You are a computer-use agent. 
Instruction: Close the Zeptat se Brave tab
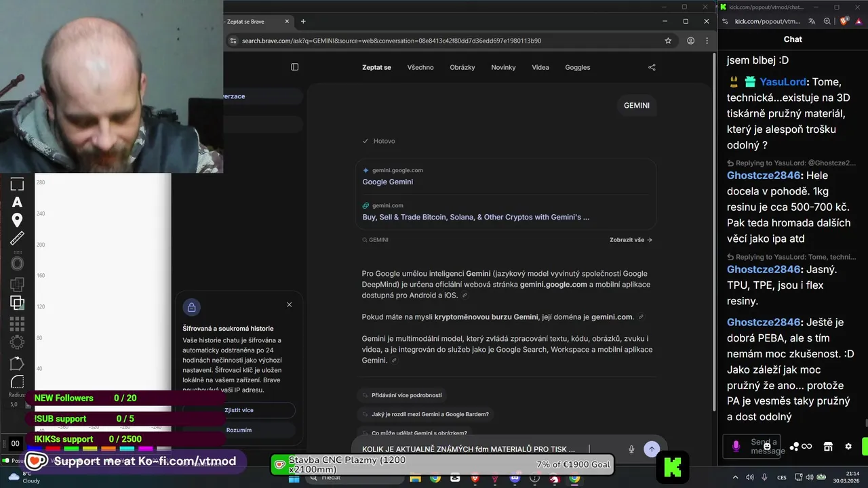pos(287,21)
